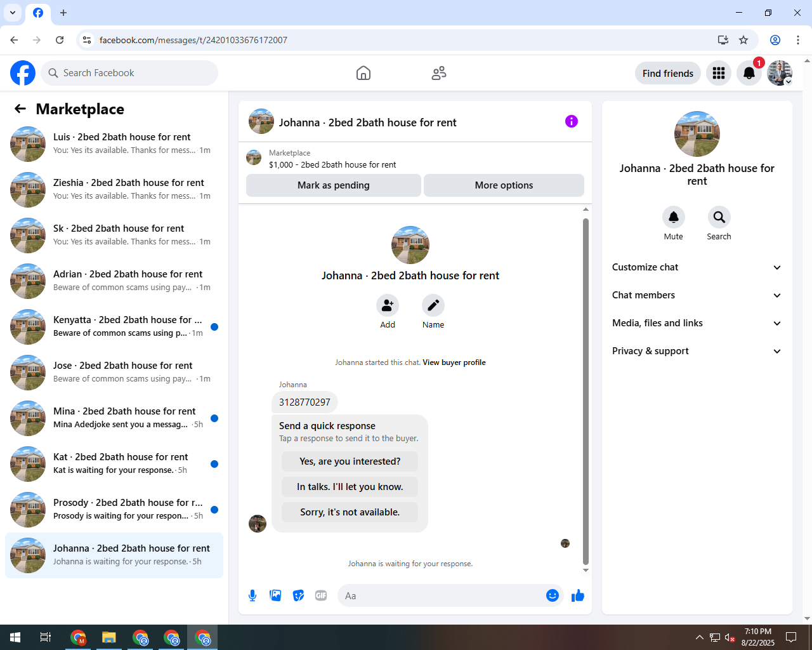
Task: Search in conversation magnifier icon
Action: (x=719, y=217)
